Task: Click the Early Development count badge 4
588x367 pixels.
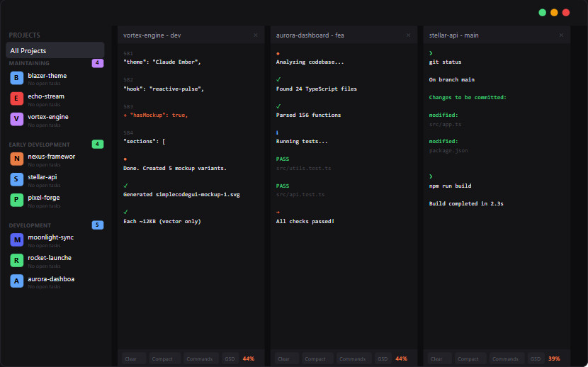Action: 98,144
